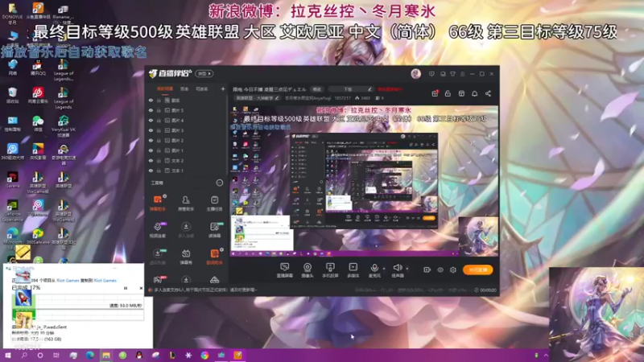Open the 房管助手 tool
This screenshot has height=362, width=644.
(x=186, y=203)
